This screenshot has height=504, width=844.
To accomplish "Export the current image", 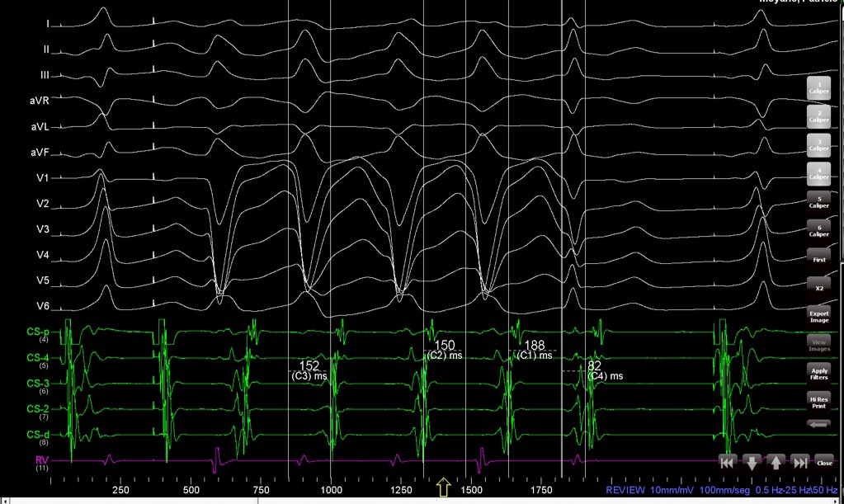I will pos(818,316).
